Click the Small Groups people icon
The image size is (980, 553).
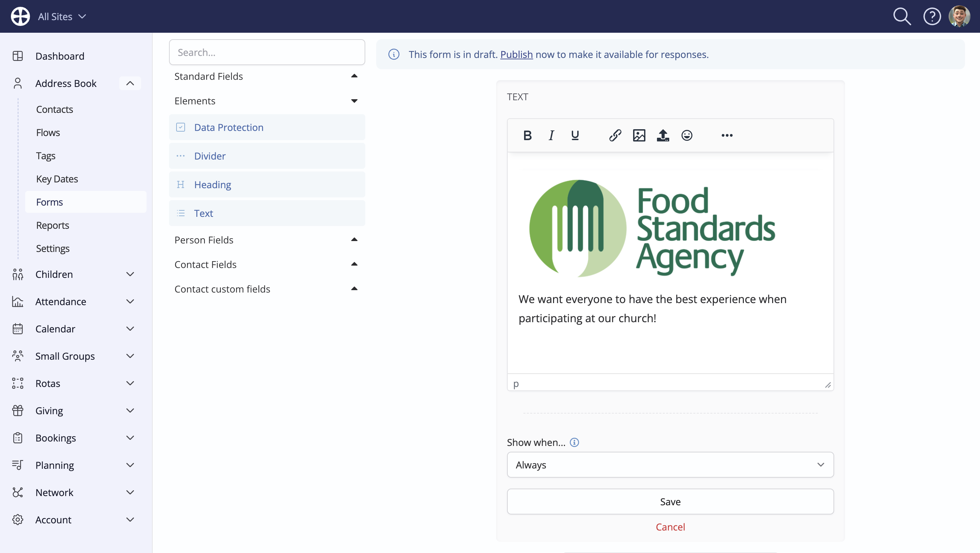click(x=17, y=356)
